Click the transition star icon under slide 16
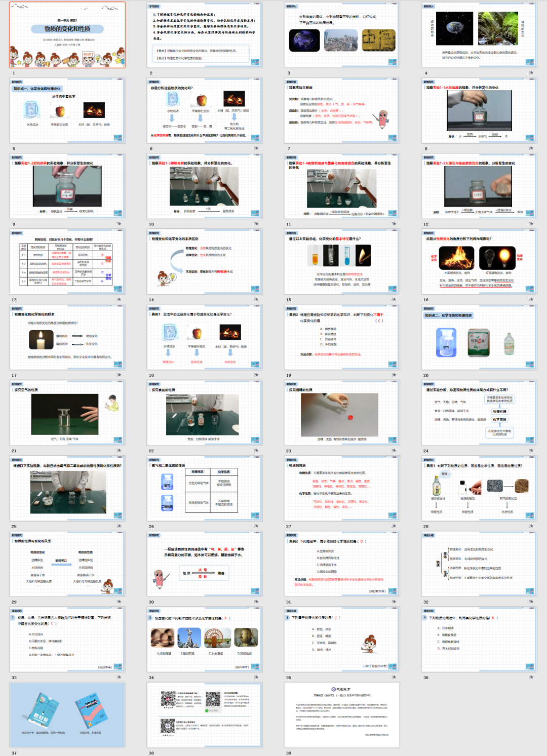The height and width of the screenshot is (756, 547). pyautogui.click(x=531, y=299)
